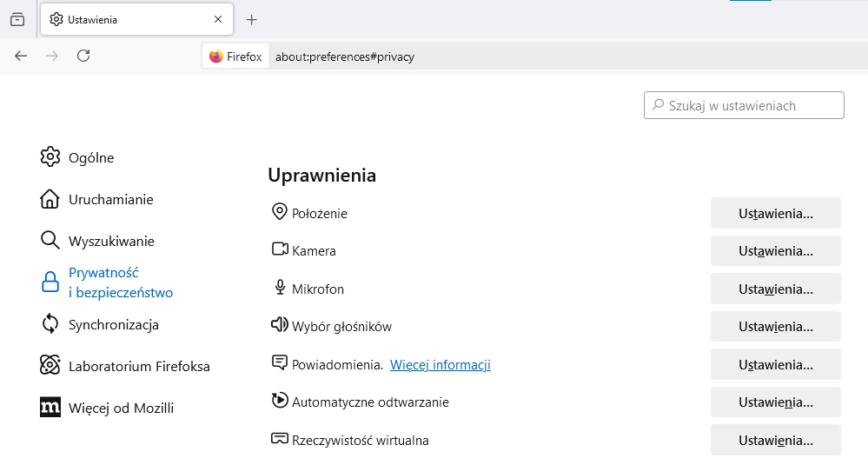Click the Synchronizacja sync arrows icon

[50, 324]
